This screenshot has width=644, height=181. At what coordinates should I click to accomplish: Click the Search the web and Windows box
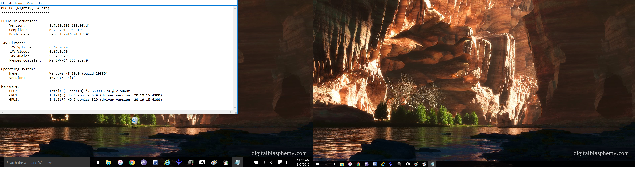[x=46, y=163]
